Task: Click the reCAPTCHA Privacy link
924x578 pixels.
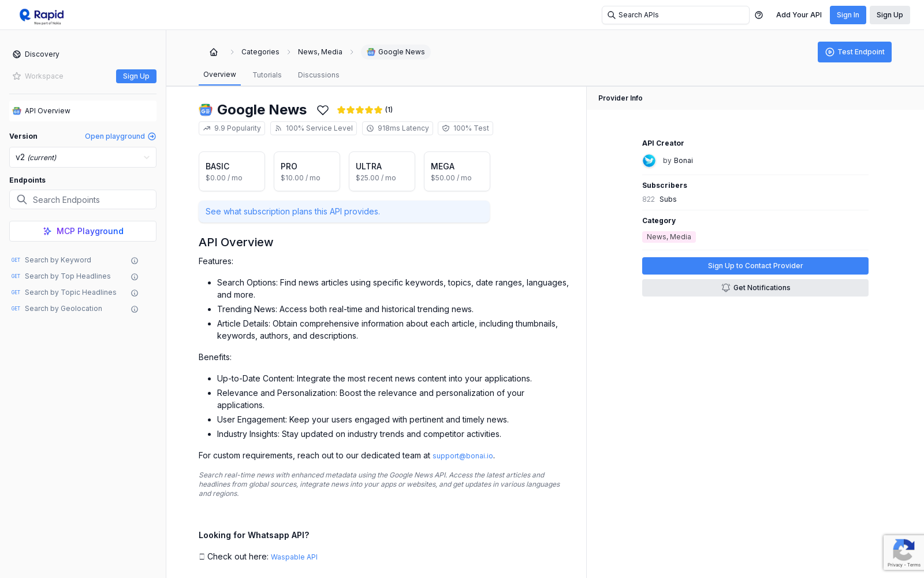Action: coord(895,565)
